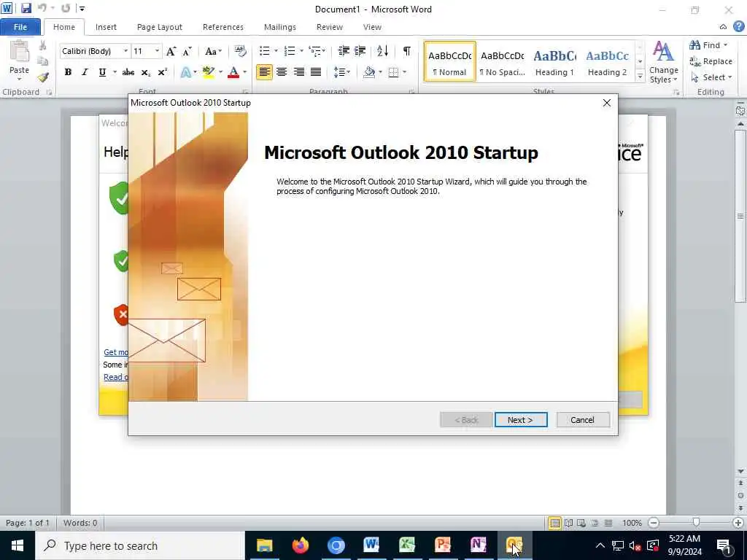Select Align Text Right
The image size is (747, 560).
(x=298, y=72)
